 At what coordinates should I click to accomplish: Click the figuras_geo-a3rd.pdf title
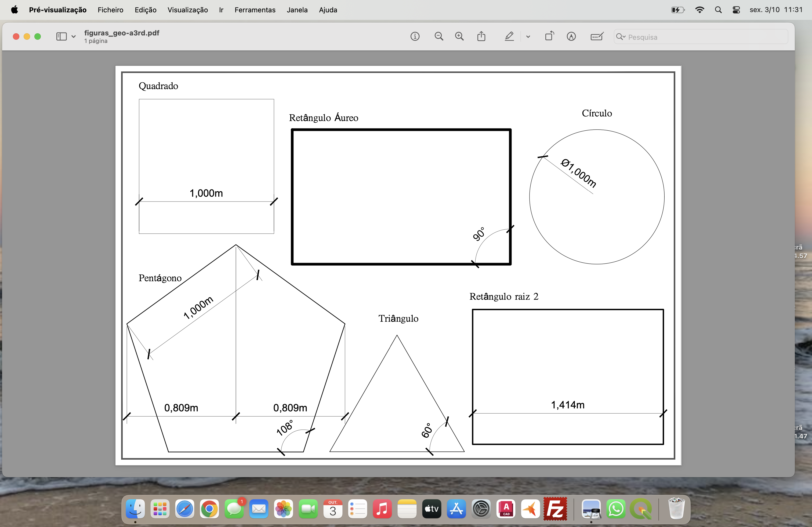coord(121,33)
